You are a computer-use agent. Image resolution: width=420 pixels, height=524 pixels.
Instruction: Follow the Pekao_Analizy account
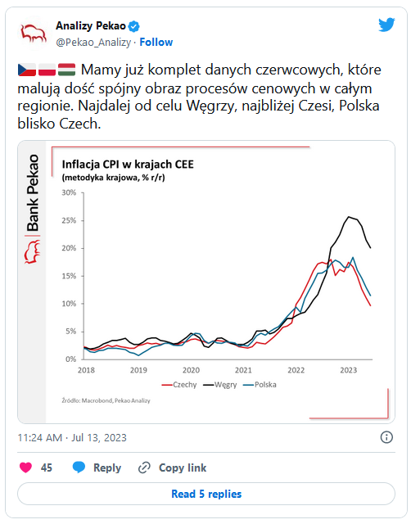(x=156, y=42)
